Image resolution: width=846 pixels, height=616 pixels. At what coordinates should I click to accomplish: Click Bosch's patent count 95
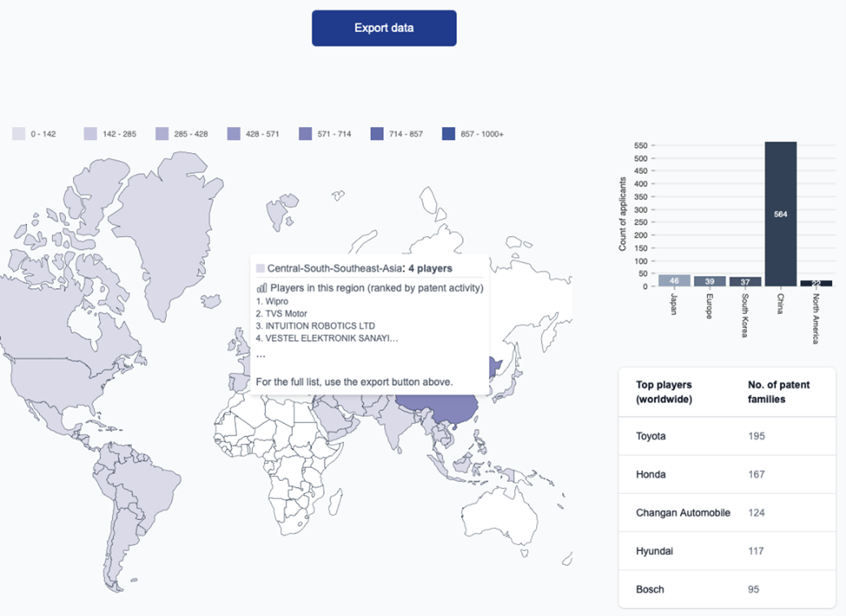[754, 589]
